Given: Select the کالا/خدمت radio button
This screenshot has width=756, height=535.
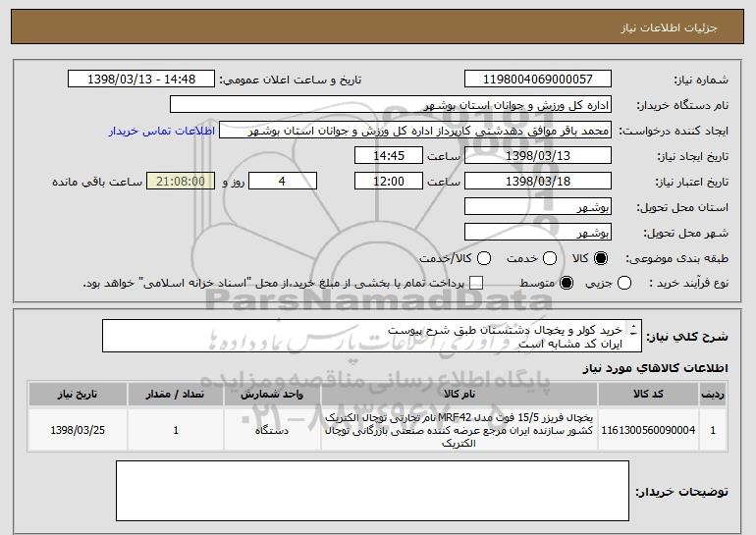Looking at the screenshot, I should [x=484, y=258].
